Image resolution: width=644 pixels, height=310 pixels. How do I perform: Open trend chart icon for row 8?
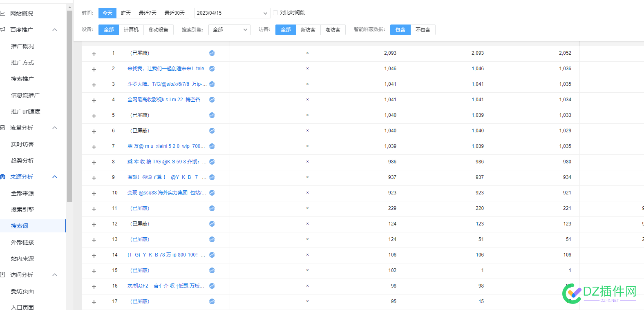212,162
